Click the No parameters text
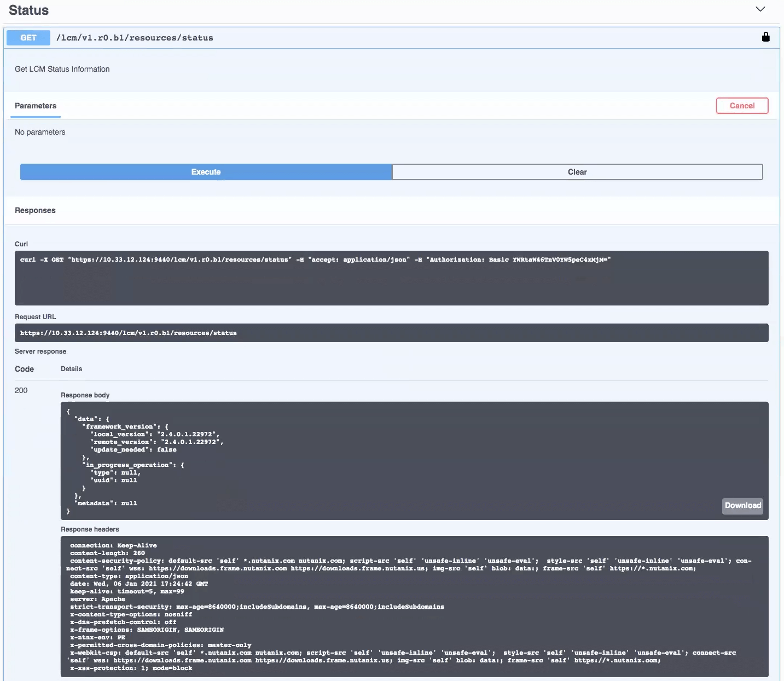The image size is (784, 681). [40, 132]
